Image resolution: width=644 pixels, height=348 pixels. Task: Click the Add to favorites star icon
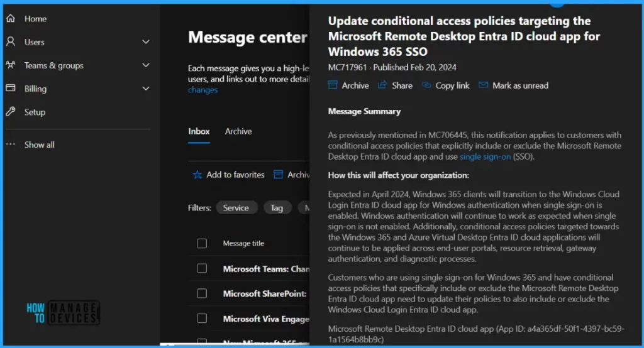197,175
